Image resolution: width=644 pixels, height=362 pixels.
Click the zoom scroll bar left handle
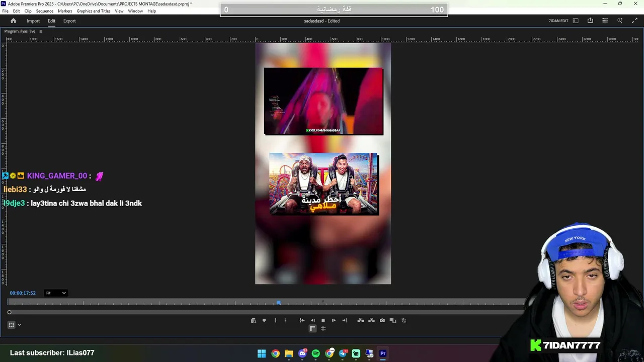[9, 312]
